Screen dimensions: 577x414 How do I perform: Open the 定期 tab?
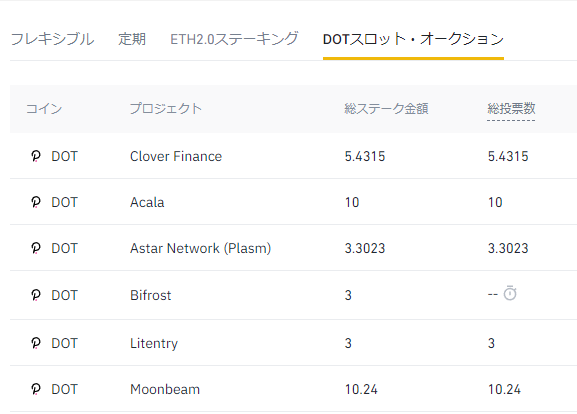coord(132,39)
